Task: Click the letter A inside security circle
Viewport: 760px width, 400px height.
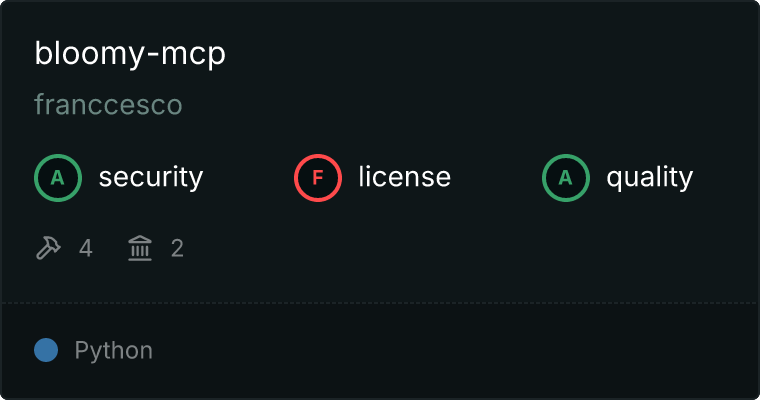Action: point(58,178)
